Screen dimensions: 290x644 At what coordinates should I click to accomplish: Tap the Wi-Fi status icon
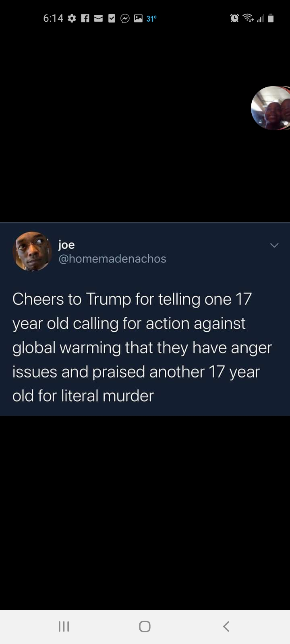tap(249, 18)
